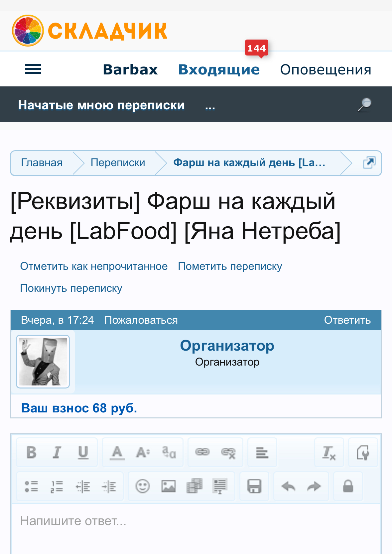Click the Покинуть переписку link
The height and width of the screenshot is (554, 392).
click(x=71, y=288)
